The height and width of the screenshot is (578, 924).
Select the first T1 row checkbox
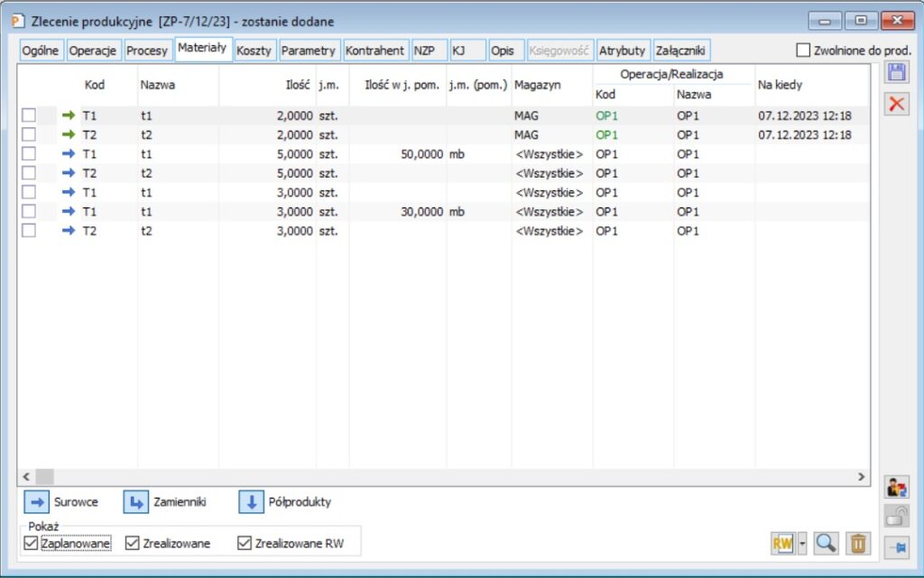(x=29, y=115)
